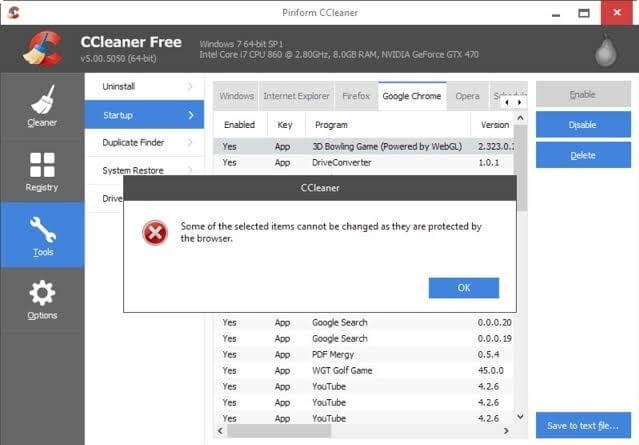Switch to the Internet Explorer tab
Viewport: 639px width, 445px height.
(296, 96)
